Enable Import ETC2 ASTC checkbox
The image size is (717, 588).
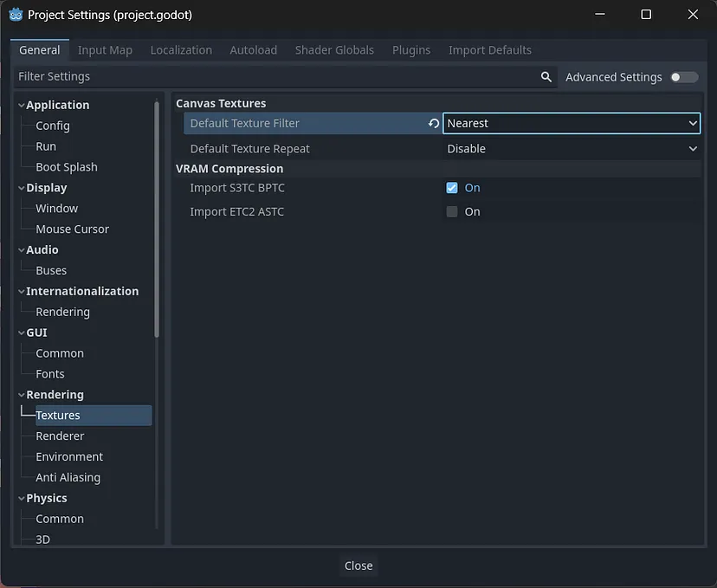pyautogui.click(x=452, y=211)
